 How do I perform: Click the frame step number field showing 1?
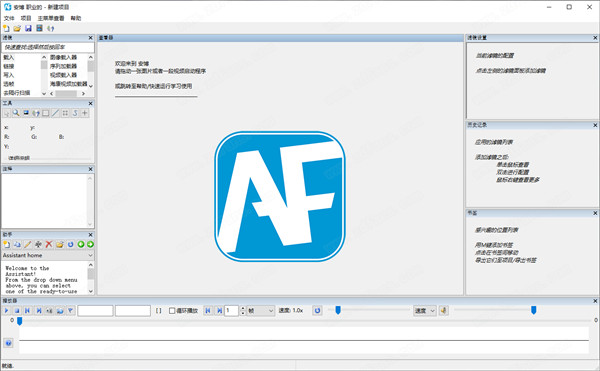point(232,311)
